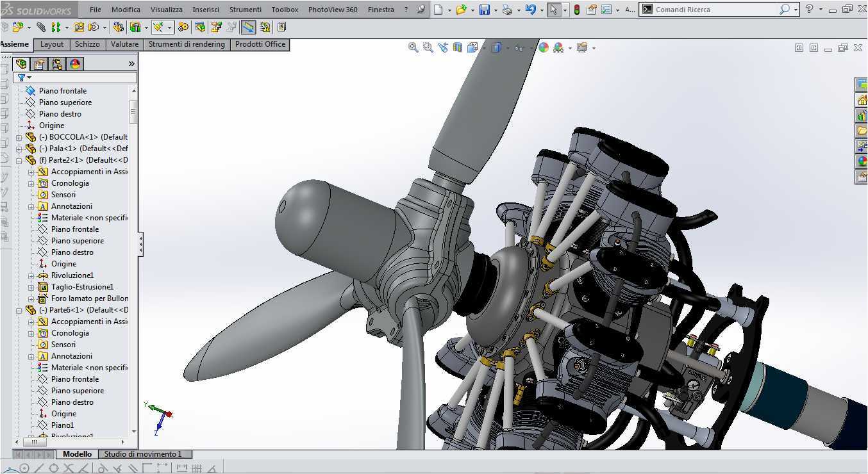This screenshot has width=868, height=474.
Task: Open the Display Style dropdown arrow
Action: [506, 48]
